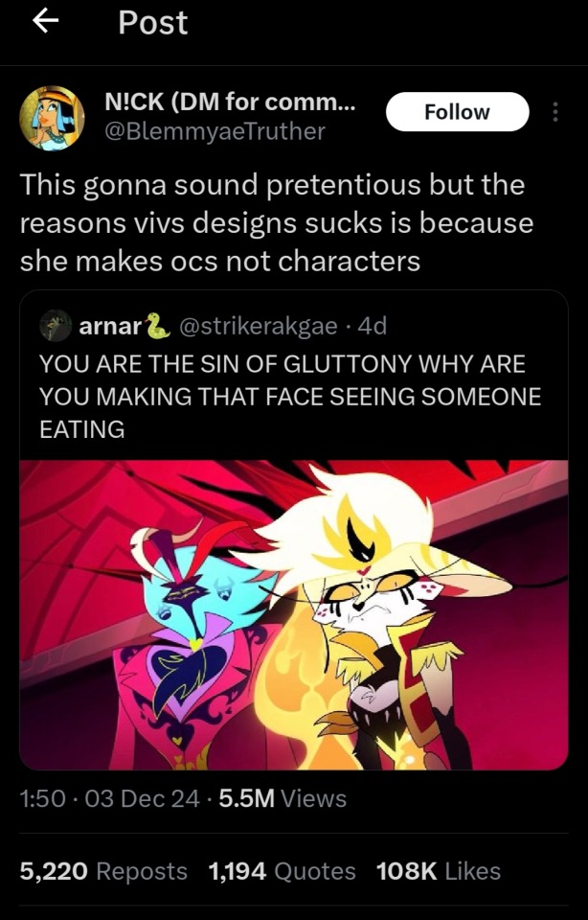Tap the Post header title
Image resolution: width=588 pixels, height=920 pixels.
(153, 23)
